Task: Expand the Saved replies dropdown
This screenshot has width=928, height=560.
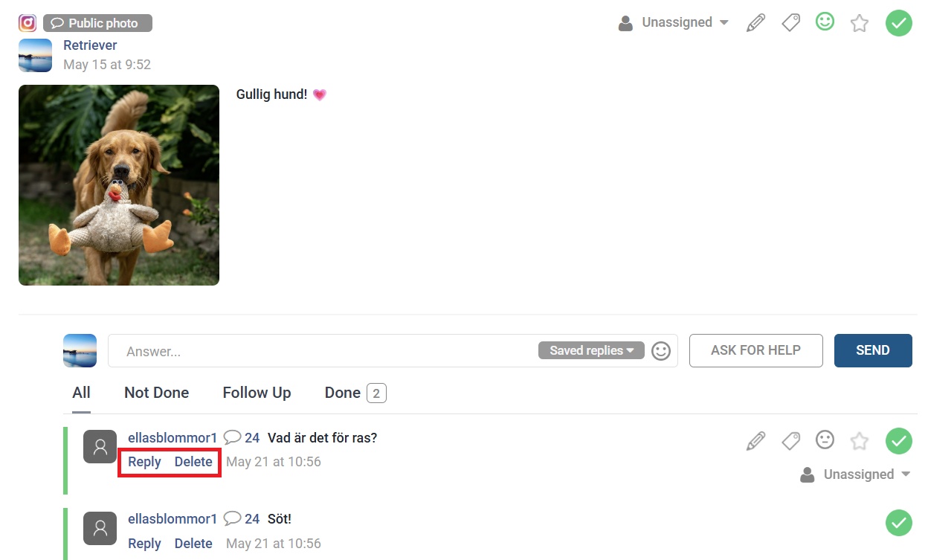Action: pos(591,350)
